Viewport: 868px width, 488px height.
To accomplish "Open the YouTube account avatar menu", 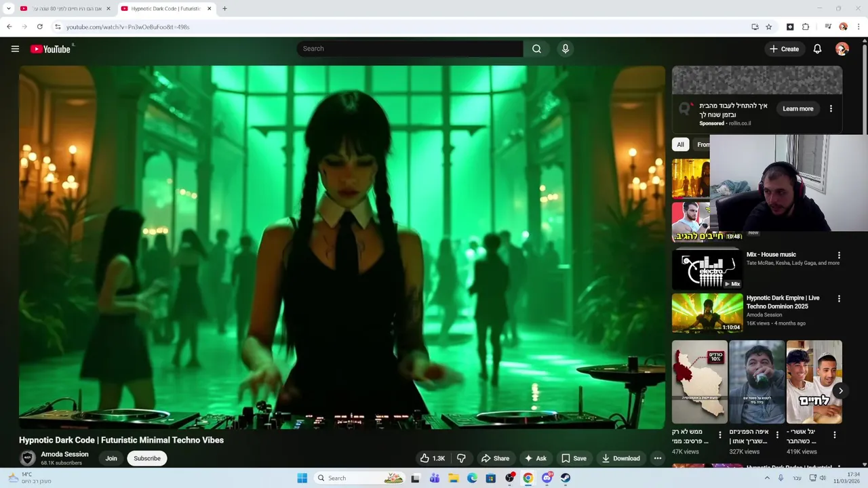I will tap(842, 49).
